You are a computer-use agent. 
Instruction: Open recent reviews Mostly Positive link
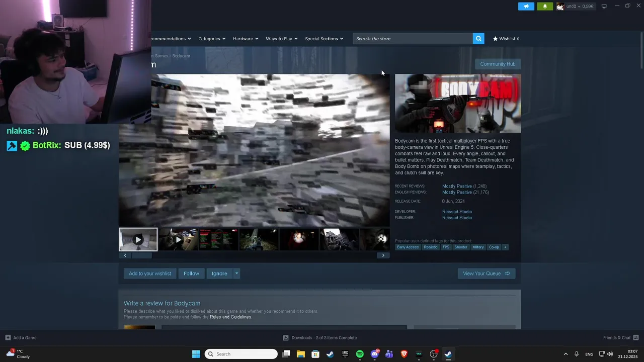457,186
